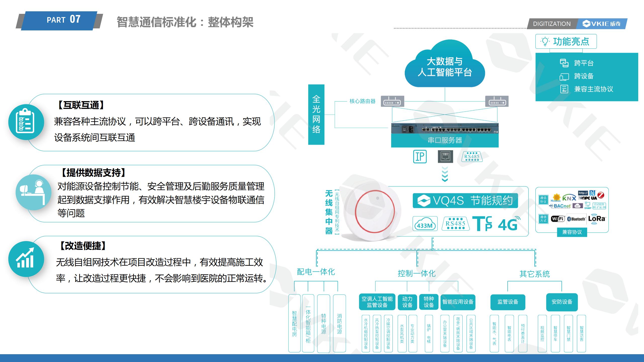Click the DIGITIZATION label tab
This screenshot has width=644, height=362.
click(551, 24)
